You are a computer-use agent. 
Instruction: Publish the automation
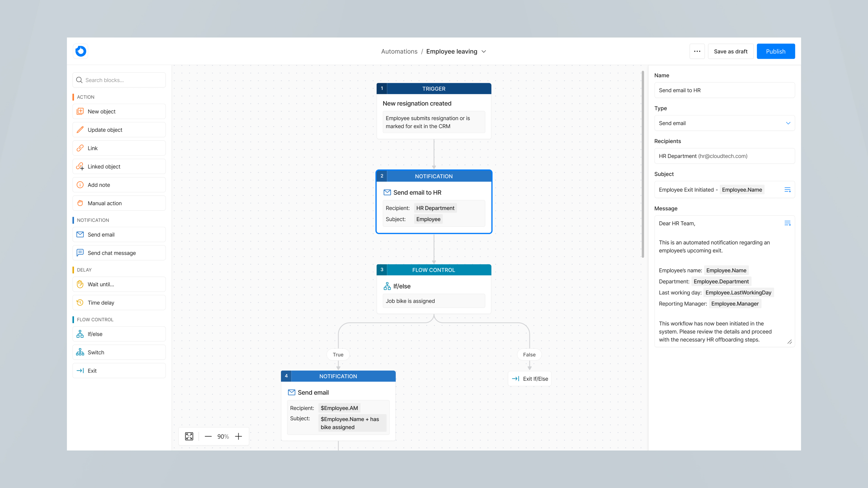[x=776, y=51]
